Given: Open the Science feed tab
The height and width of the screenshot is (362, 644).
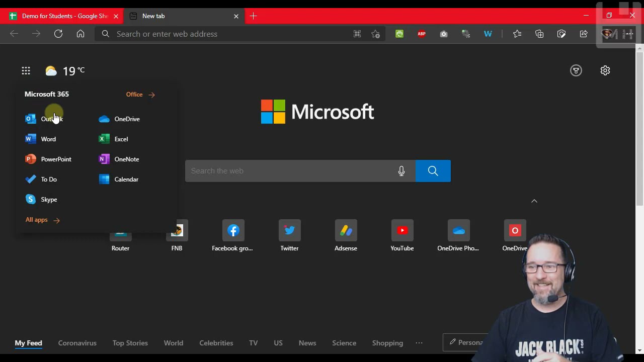Looking at the screenshot, I should (344, 343).
